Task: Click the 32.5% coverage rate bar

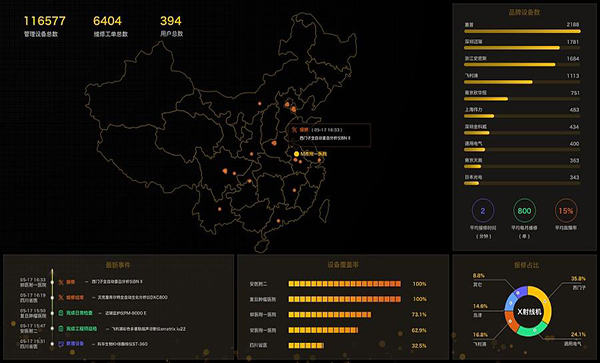Action: (x=306, y=346)
